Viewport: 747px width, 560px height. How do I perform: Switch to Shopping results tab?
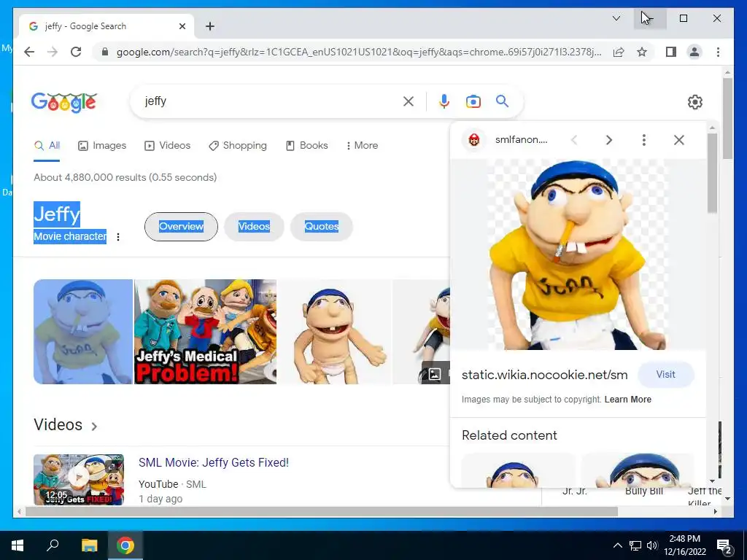coord(238,146)
